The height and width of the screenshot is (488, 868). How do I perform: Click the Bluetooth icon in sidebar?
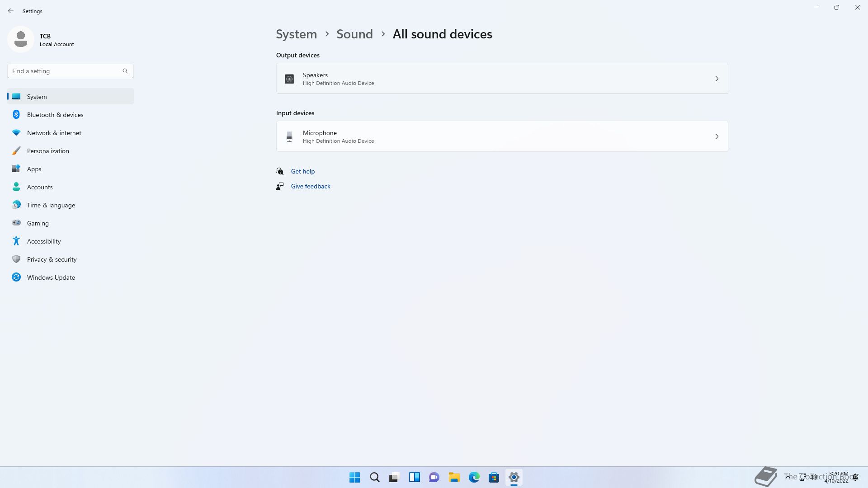point(16,114)
